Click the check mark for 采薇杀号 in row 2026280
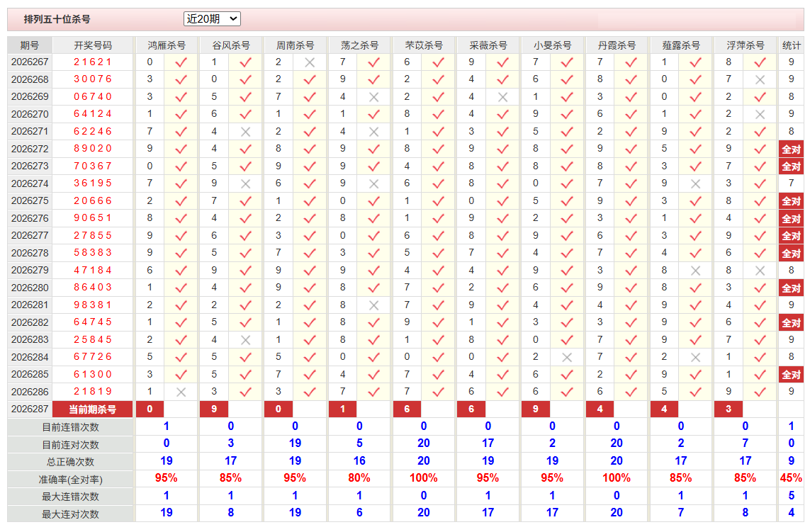Image resolution: width=810 pixels, height=532 pixels. point(502,288)
